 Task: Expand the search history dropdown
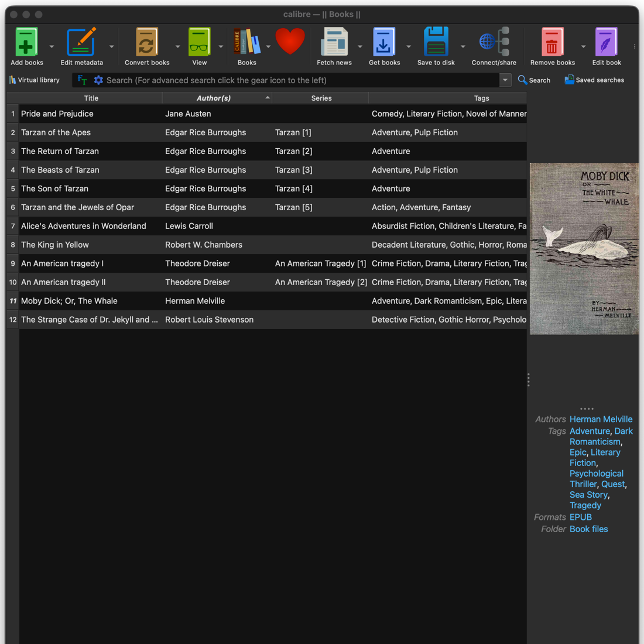(x=505, y=80)
